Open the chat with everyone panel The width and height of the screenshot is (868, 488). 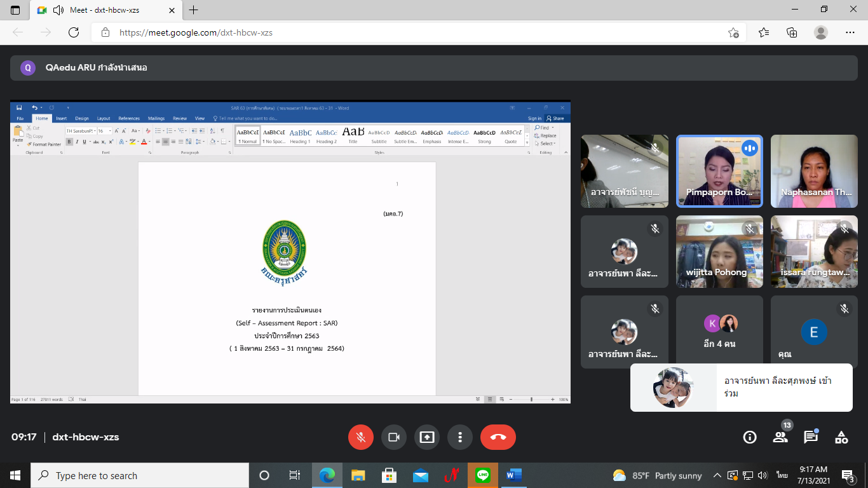[x=811, y=437]
